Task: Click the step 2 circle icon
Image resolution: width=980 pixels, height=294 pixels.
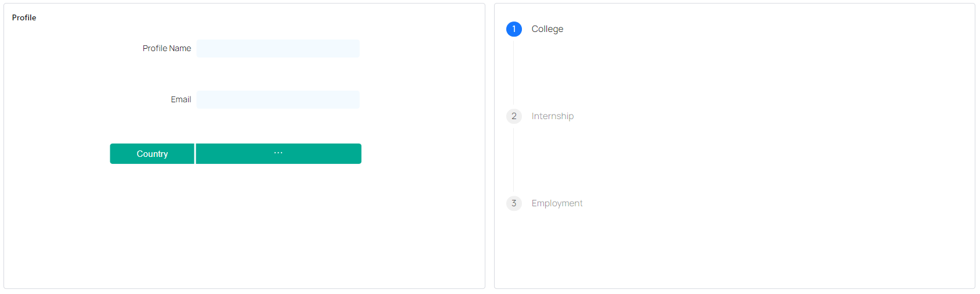Action: coord(514,116)
